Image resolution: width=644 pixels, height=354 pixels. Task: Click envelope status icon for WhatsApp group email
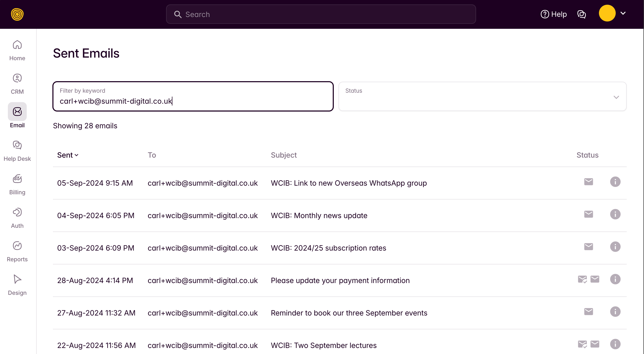coord(588,182)
